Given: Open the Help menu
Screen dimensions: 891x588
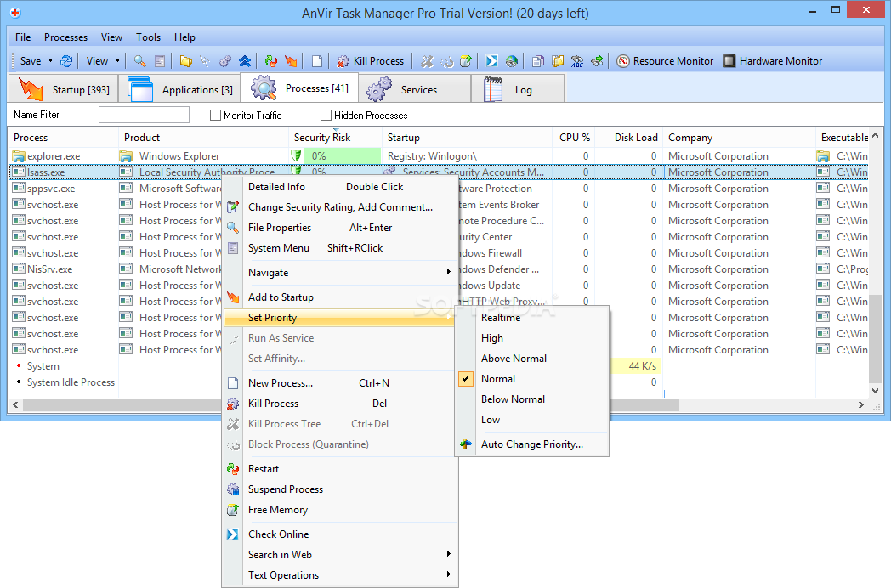Looking at the screenshot, I should point(184,37).
